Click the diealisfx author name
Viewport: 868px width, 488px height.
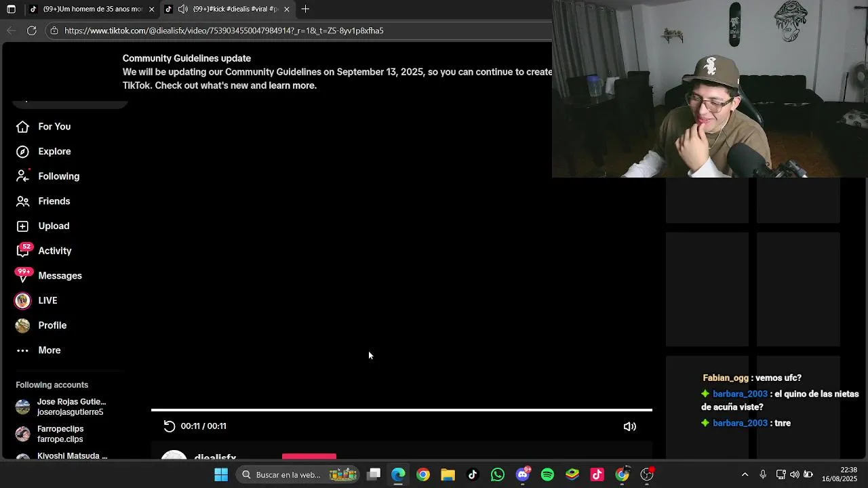click(x=215, y=457)
